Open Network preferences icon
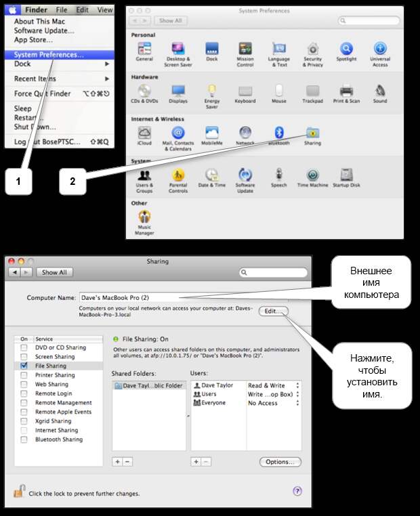The height and width of the screenshot is (516, 420). click(x=245, y=133)
